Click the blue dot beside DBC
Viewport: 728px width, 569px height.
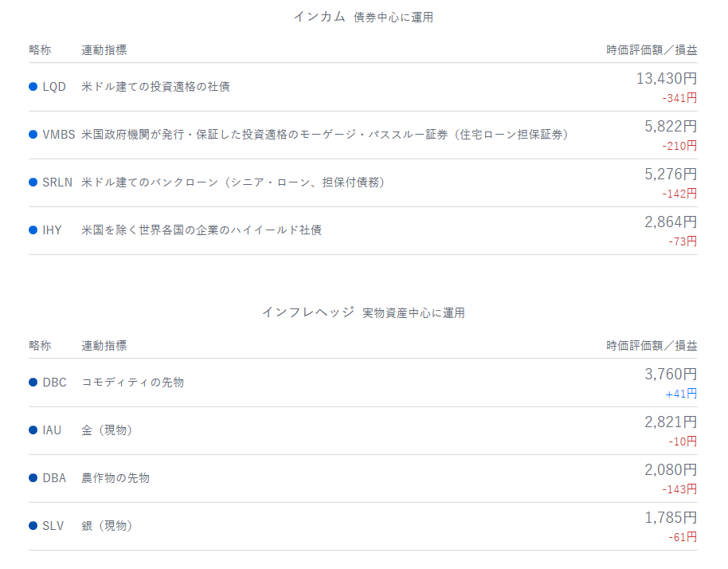click(33, 382)
